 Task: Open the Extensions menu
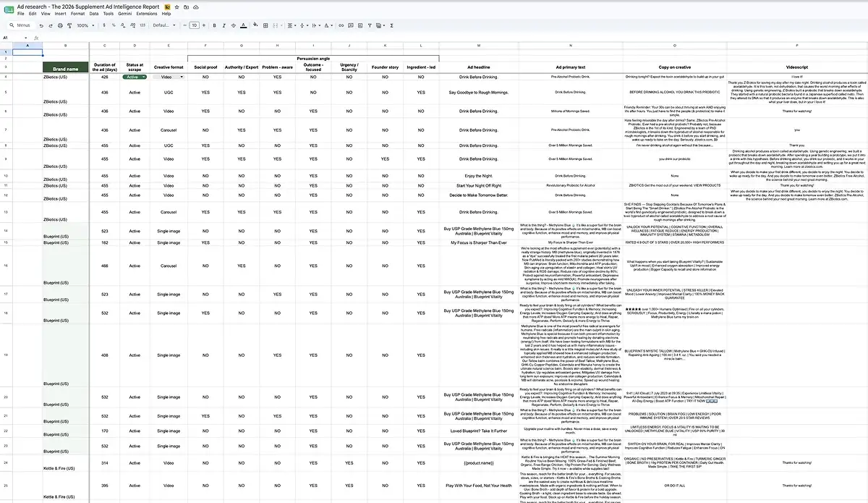(147, 14)
